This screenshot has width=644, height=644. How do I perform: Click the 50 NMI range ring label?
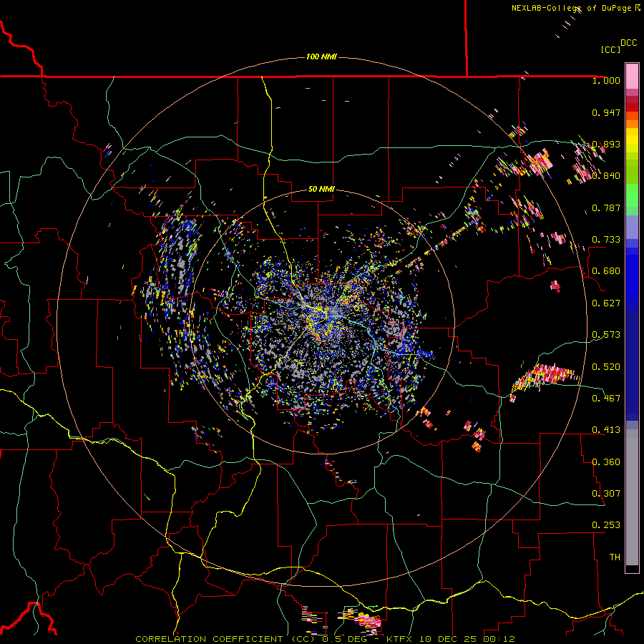321,190
